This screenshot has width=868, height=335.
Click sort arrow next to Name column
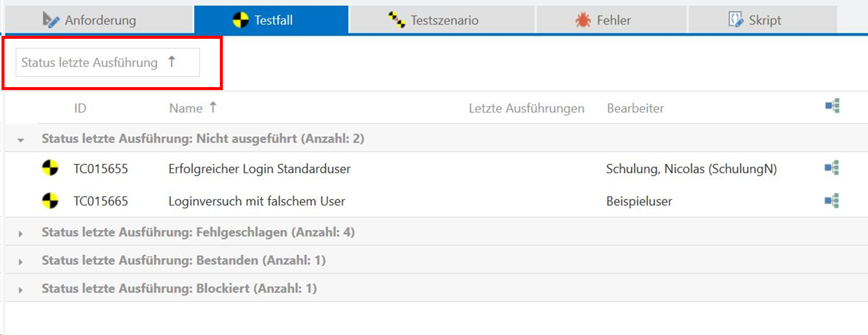(213, 107)
